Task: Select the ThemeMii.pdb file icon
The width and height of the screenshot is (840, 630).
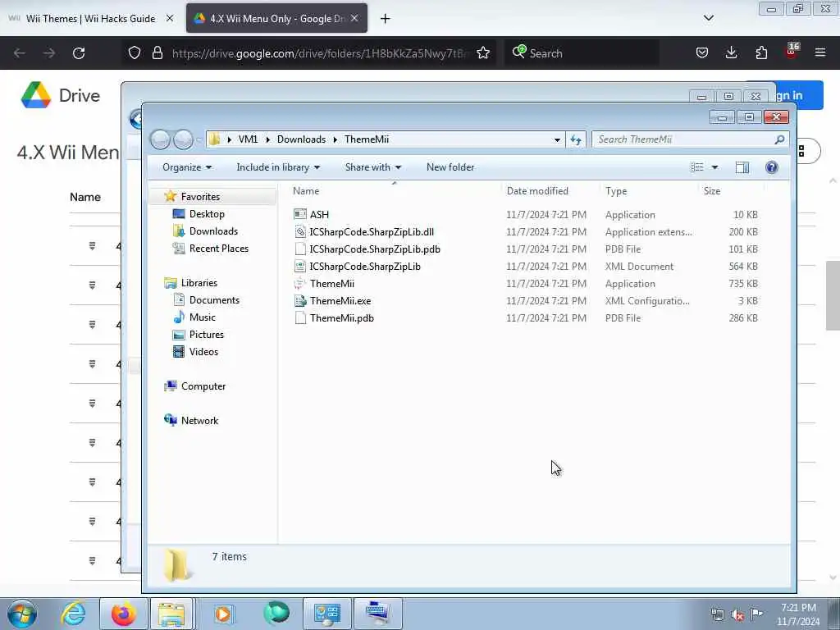Action: click(300, 317)
